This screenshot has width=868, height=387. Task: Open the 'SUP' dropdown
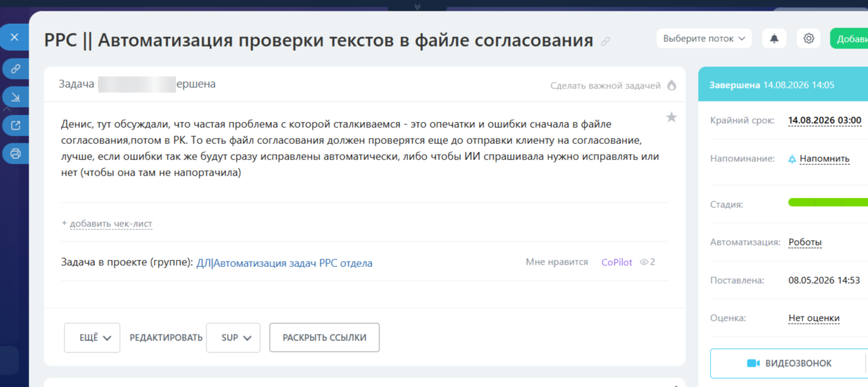[233, 337]
